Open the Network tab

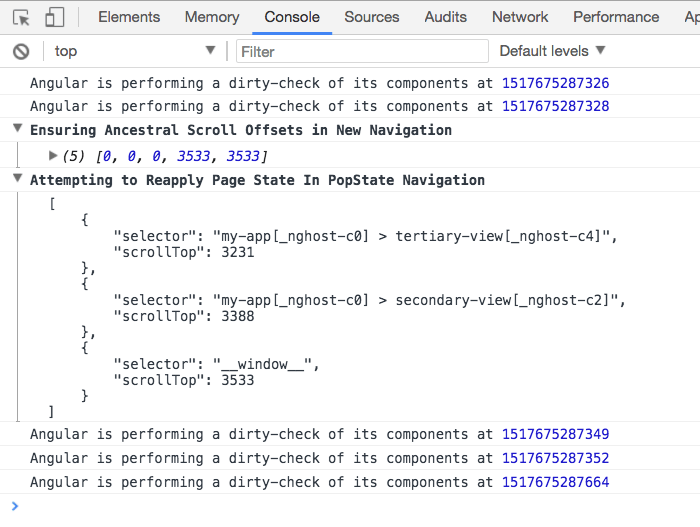point(520,17)
